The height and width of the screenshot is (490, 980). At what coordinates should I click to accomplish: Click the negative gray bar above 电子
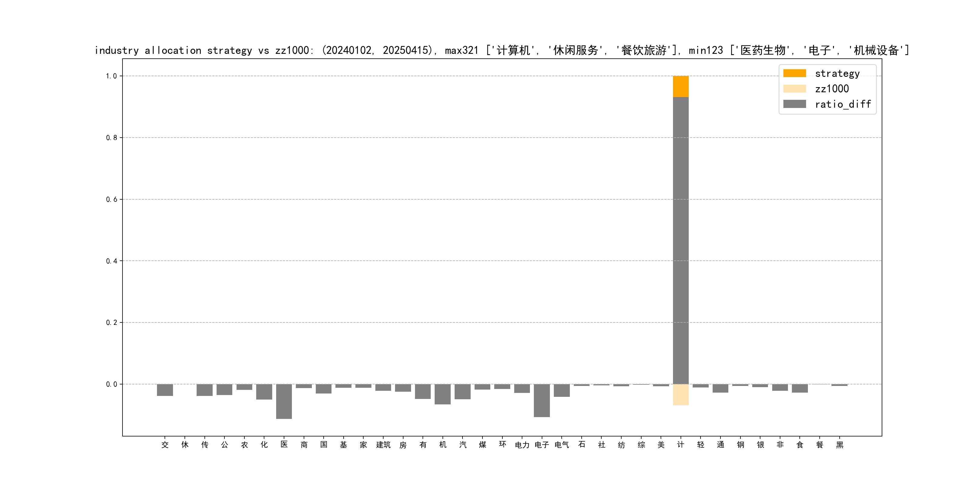(541, 400)
